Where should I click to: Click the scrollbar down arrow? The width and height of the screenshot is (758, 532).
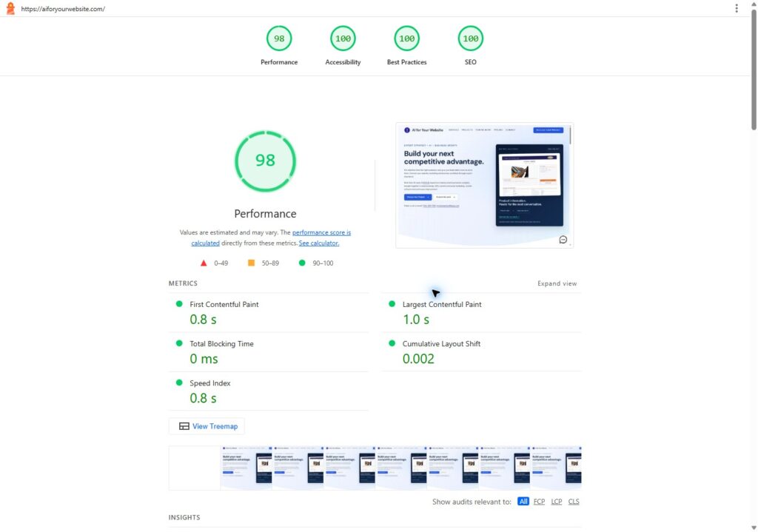pyautogui.click(x=754, y=528)
